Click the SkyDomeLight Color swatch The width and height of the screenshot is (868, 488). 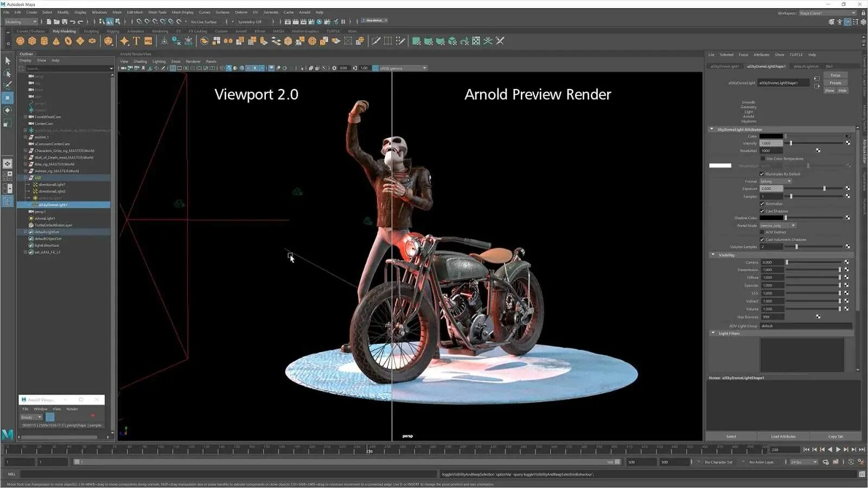[771, 136]
